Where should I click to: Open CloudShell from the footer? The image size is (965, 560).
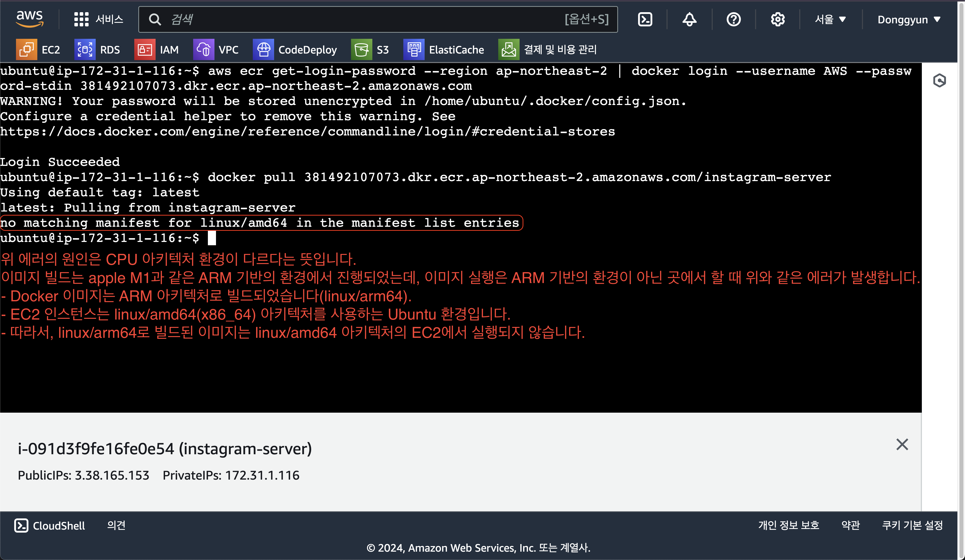[49, 526]
